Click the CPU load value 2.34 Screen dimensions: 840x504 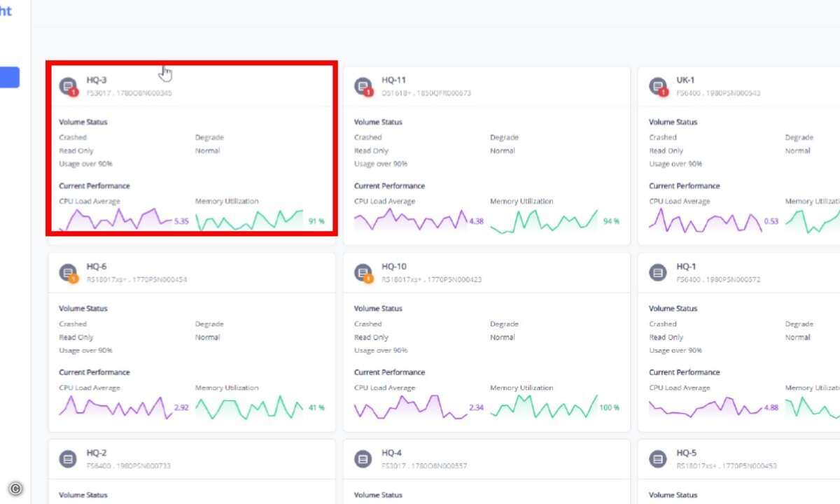click(x=477, y=407)
